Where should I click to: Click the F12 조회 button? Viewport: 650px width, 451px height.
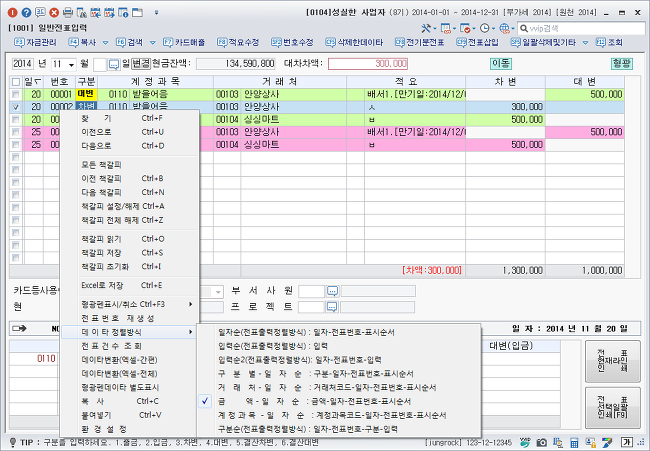pyautogui.click(x=609, y=43)
